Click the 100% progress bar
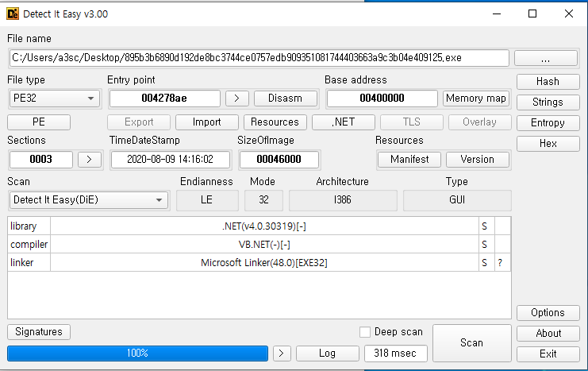The height and width of the screenshot is (371, 588). [x=137, y=354]
